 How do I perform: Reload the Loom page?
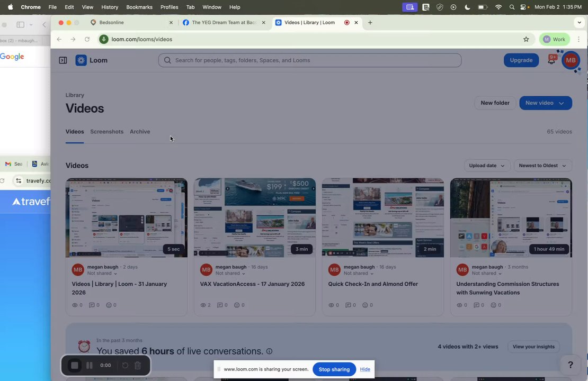tap(87, 39)
